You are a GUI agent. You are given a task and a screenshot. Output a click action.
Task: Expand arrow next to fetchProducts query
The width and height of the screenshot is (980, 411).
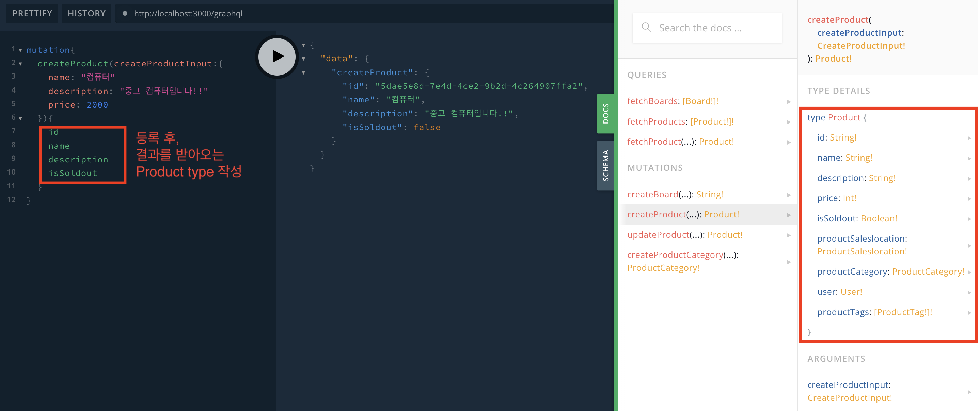789,122
